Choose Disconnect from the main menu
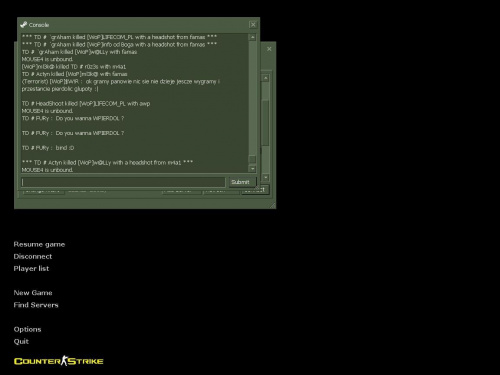 [x=33, y=256]
